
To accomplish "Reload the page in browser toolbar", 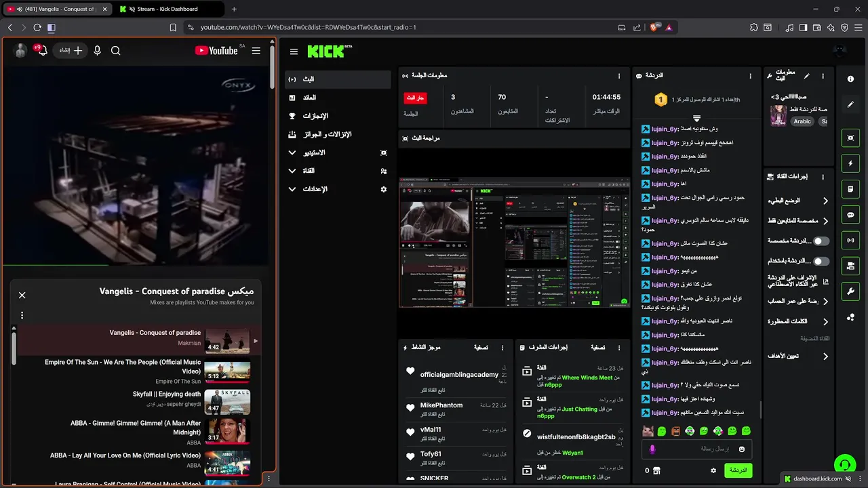I will (37, 27).
